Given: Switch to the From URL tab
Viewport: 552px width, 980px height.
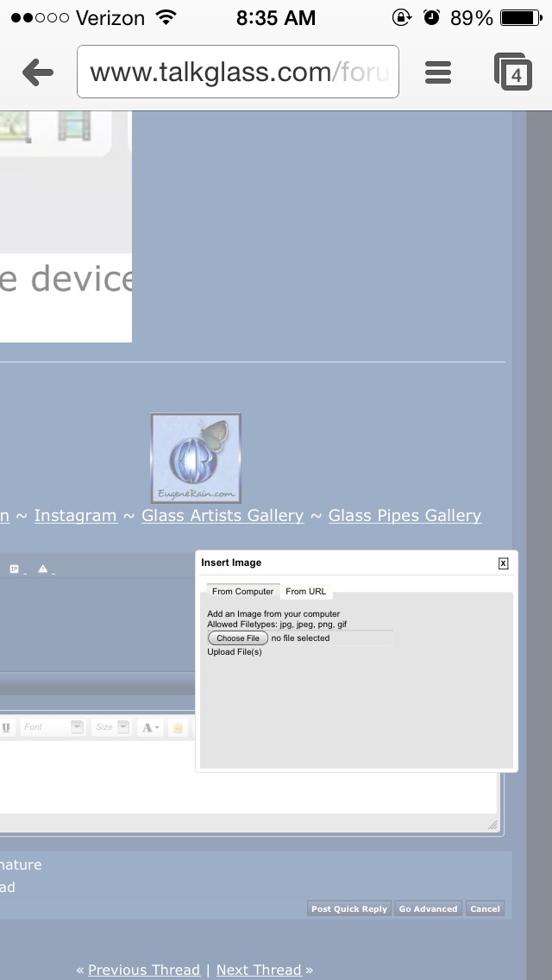Looking at the screenshot, I should pyautogui.click(x=306, y=592).
